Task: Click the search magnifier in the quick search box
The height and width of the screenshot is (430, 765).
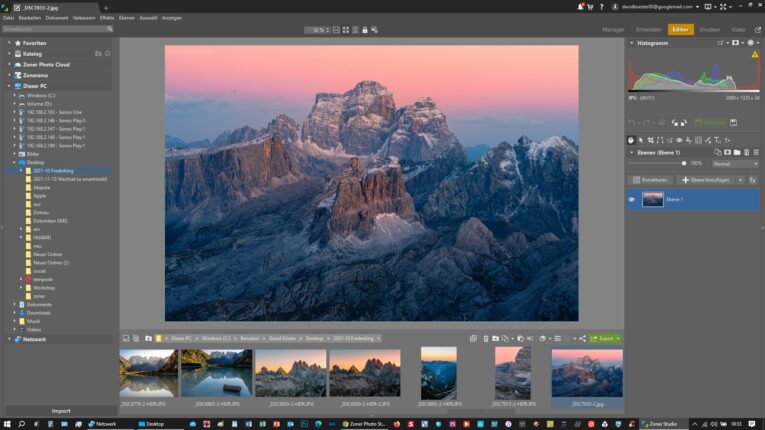Action: (110, 29)
